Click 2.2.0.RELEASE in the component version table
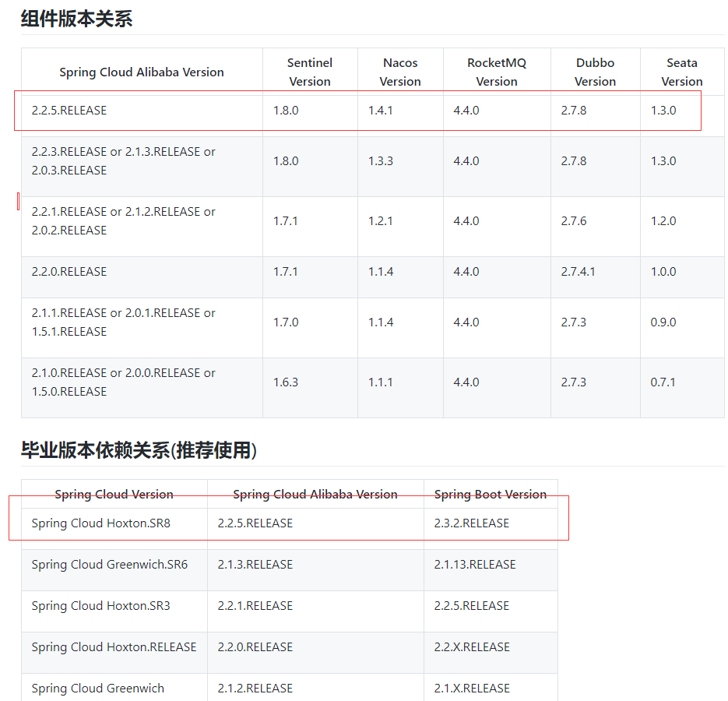728x701 pixels. 69,272
